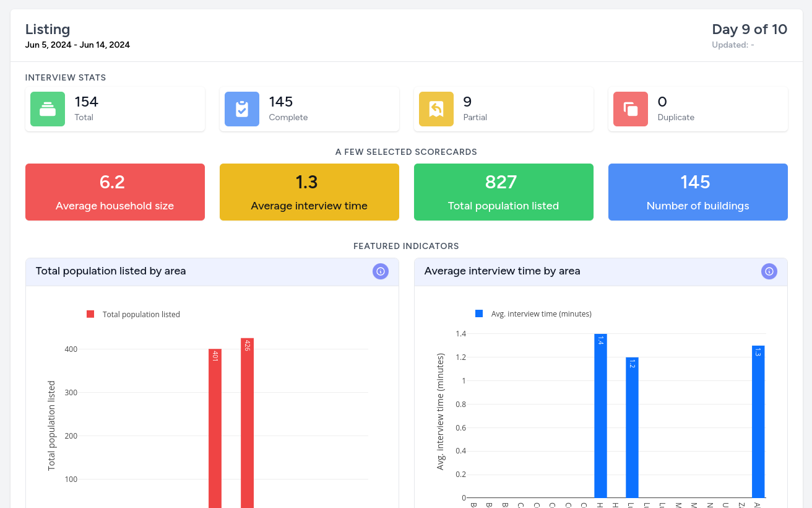
Task: Click the Complete interviews clipboard icon
Action: pyautogui.click(x=242, y=109)
